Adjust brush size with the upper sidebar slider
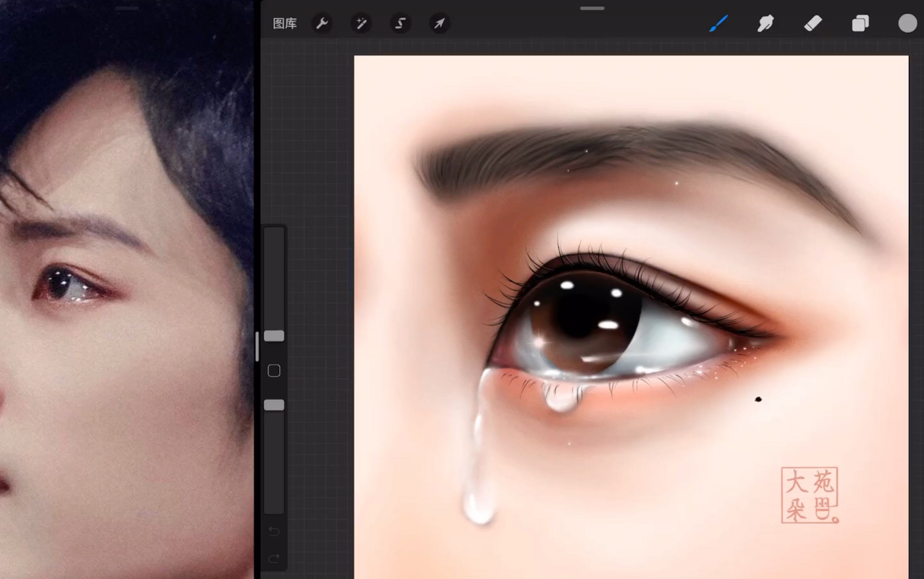Image resolution: width=924 pixels, height=579 pixels. click(x=274, y=336)
